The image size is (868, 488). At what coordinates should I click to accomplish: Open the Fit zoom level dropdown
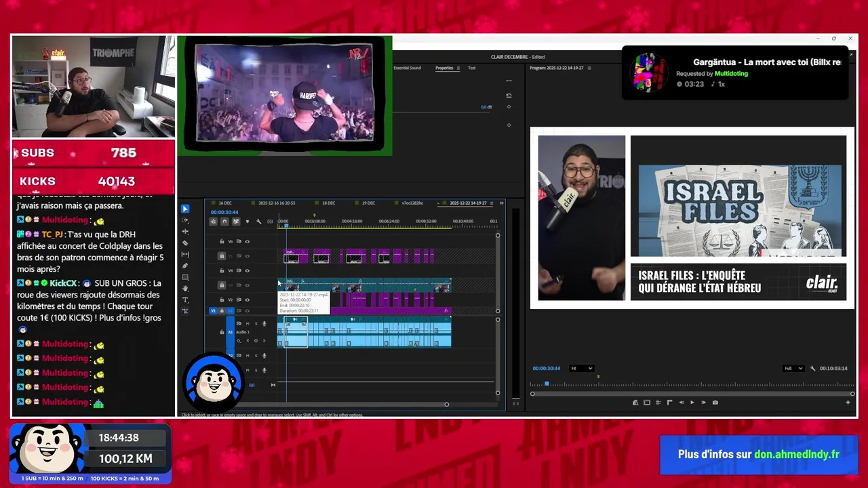(x=582, y=368)
